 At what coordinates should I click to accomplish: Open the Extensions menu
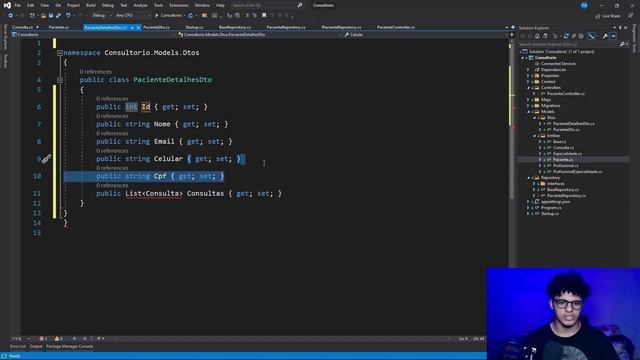(179, 5)
